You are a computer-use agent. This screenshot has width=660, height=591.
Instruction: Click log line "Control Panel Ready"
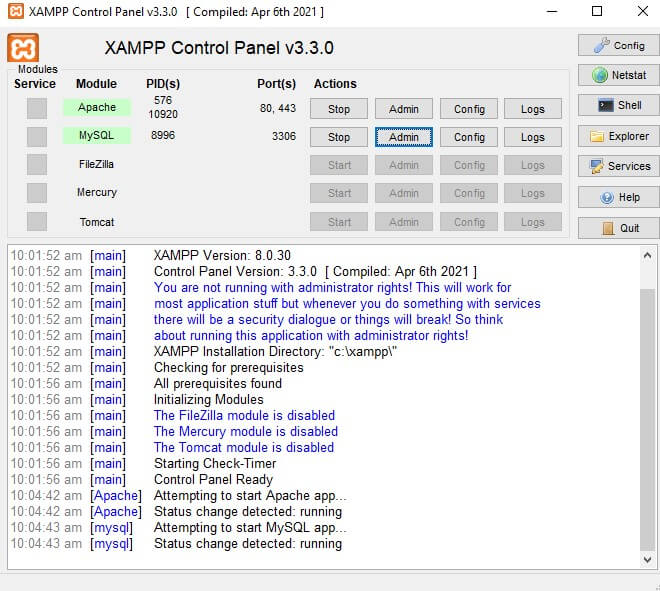tap(213, 479)
